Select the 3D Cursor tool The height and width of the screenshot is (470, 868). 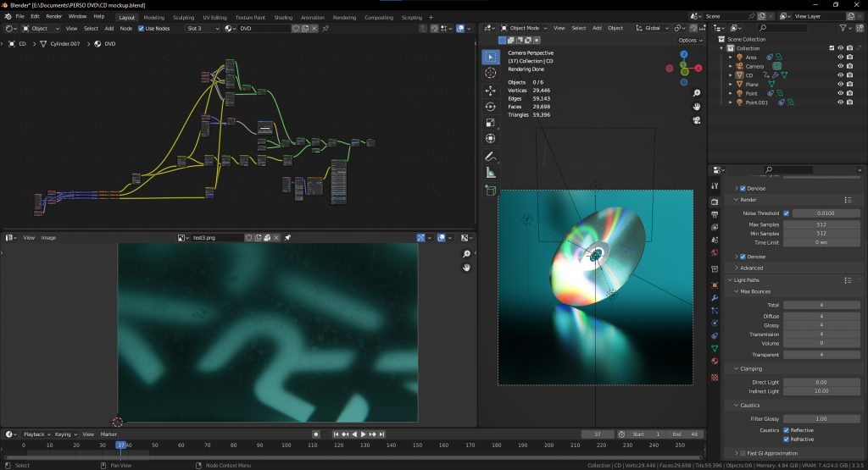(x=490, y=73)
